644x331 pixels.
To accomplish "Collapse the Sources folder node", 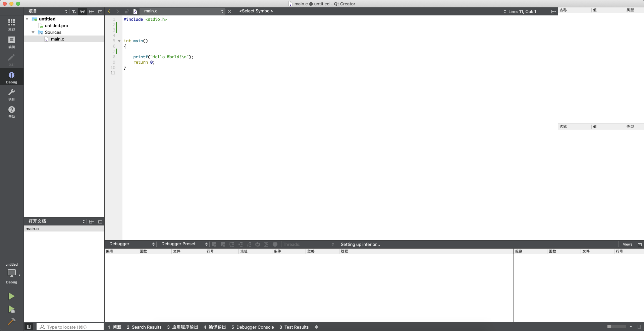I will 33,32.
